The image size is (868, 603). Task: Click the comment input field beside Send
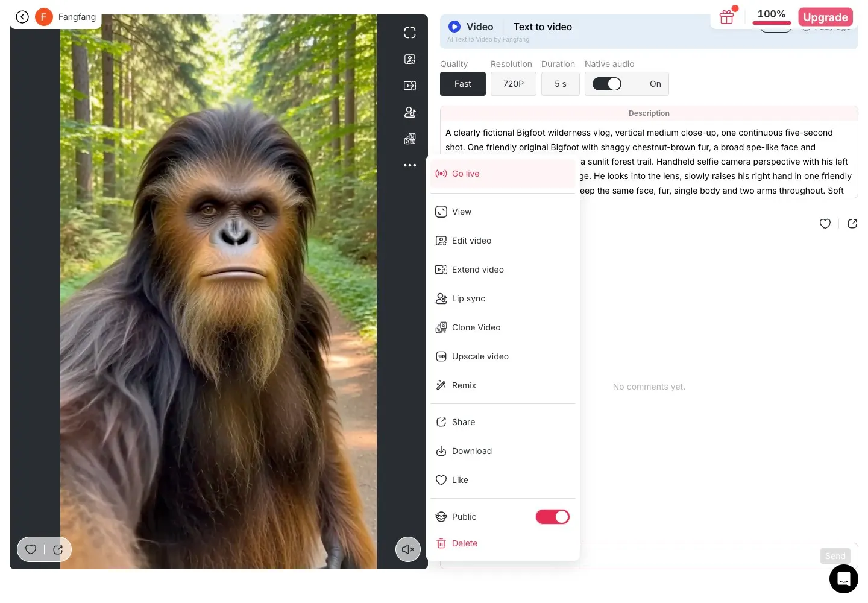click(699, 556)
